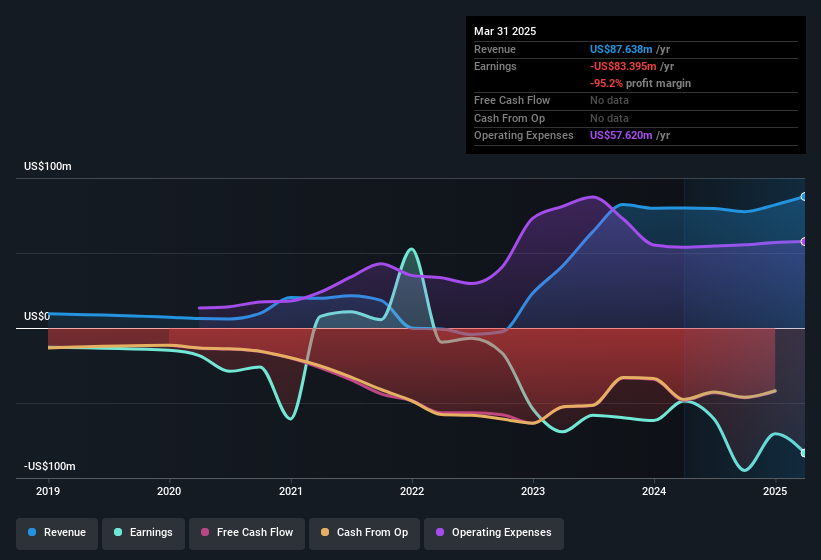Click the Cash From Op label in tooltip
The width and height of the screenshot is (821, 560).
pos(509,118)
